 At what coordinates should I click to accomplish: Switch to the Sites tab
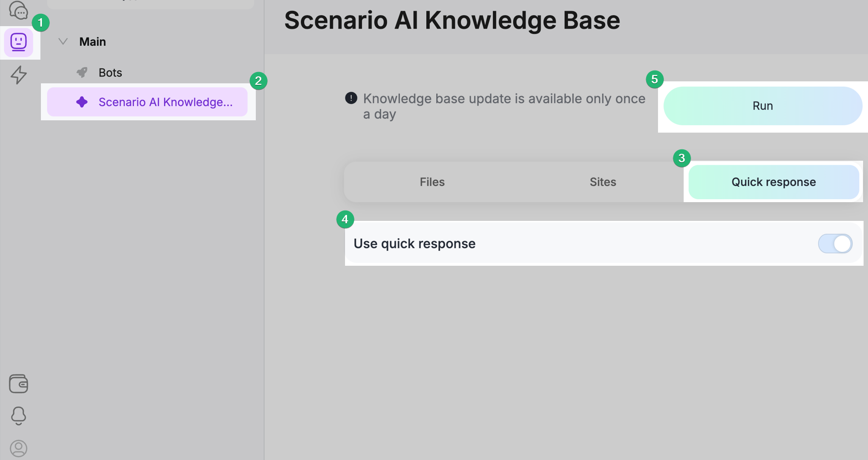click(x=602, y=182)
